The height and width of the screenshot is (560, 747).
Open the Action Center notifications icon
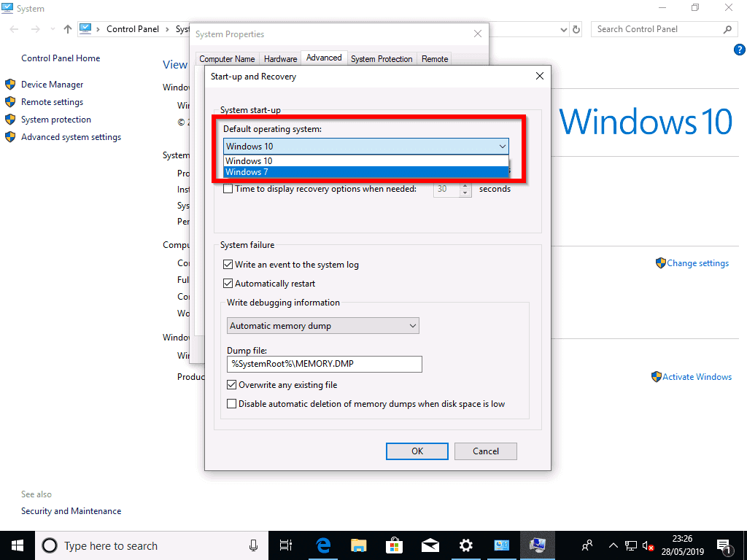coord(724,545)
